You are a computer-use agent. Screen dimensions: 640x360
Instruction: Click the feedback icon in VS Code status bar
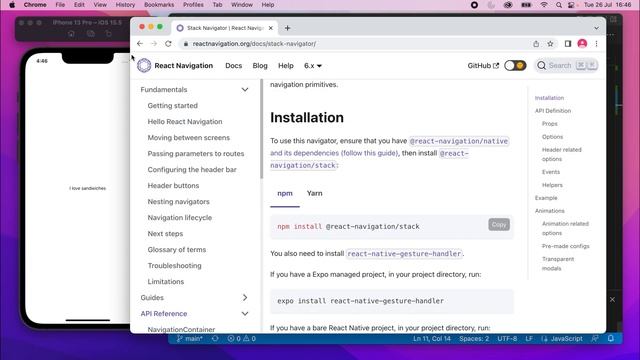(595, 339)
